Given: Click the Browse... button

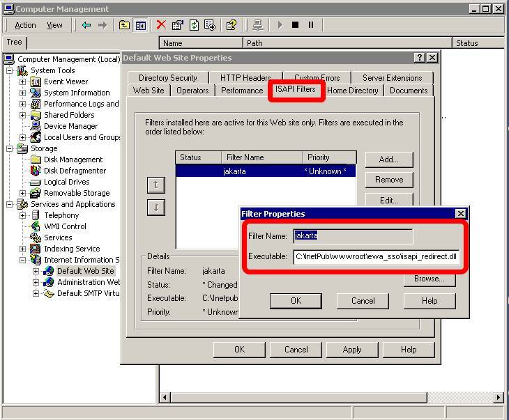Looking at the screenshot, I should [x=429, y=279].
